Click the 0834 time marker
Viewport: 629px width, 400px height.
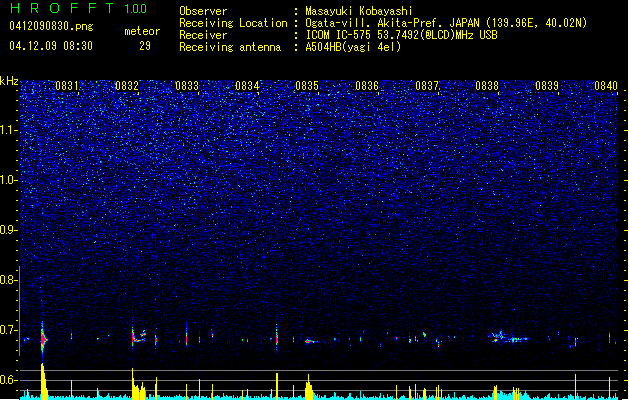(x=247, y=85)
